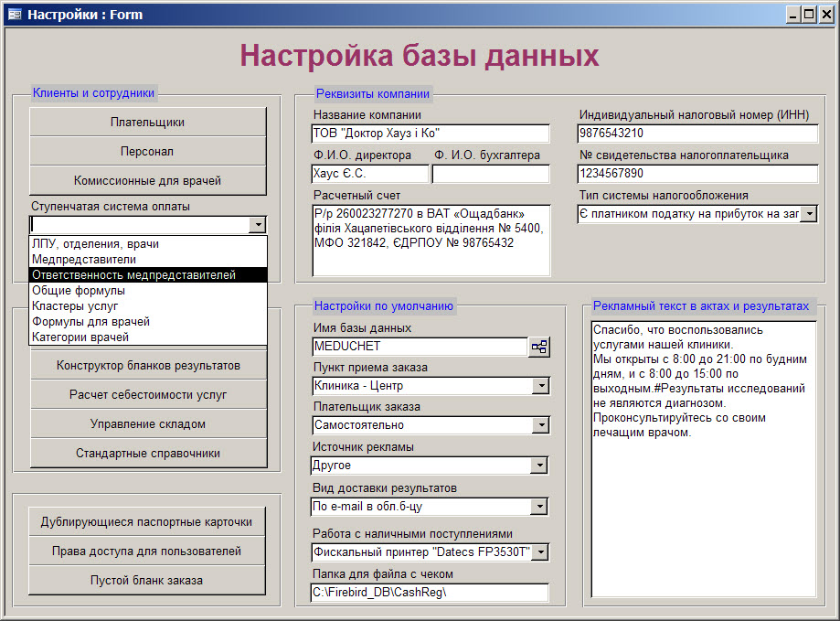Click the form icon in the title bar

point(15,15)
